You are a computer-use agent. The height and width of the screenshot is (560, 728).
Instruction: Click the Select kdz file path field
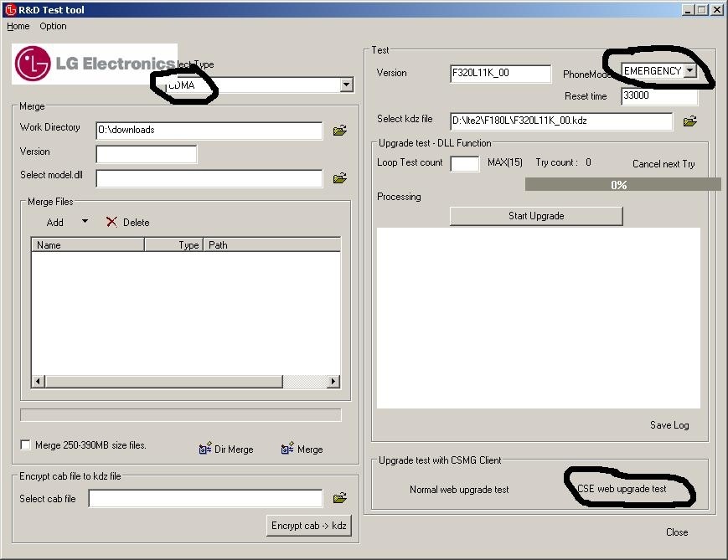(x=561, y=121)
